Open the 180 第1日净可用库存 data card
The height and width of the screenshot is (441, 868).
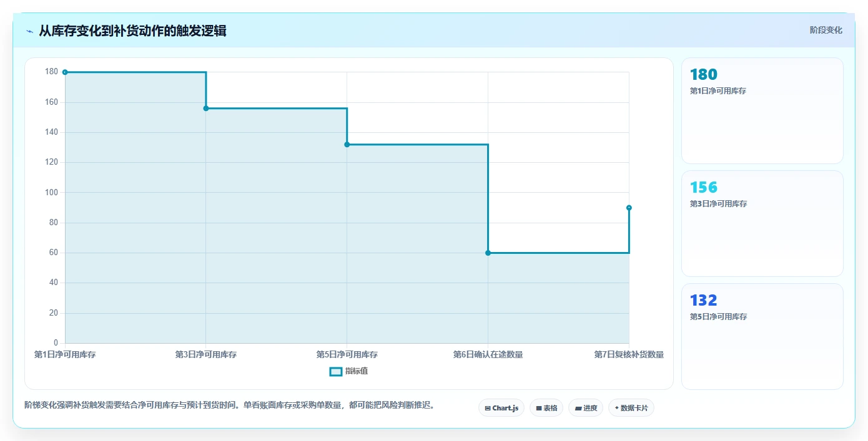tap(762, 111)
